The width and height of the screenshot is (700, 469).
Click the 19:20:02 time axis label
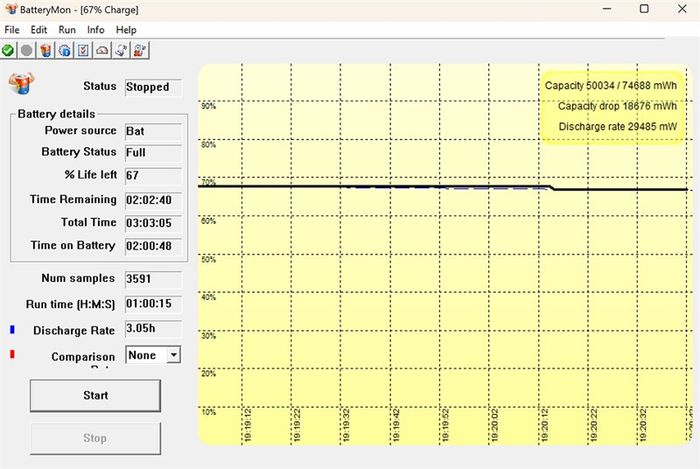tap(494, 425)
